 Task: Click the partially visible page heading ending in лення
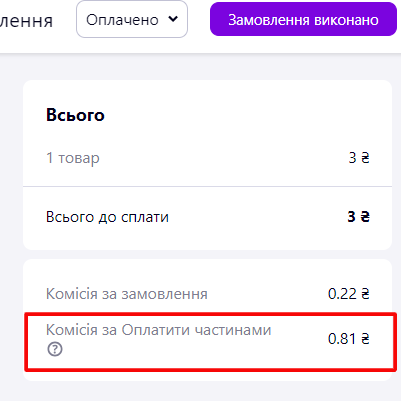point(26,21)
